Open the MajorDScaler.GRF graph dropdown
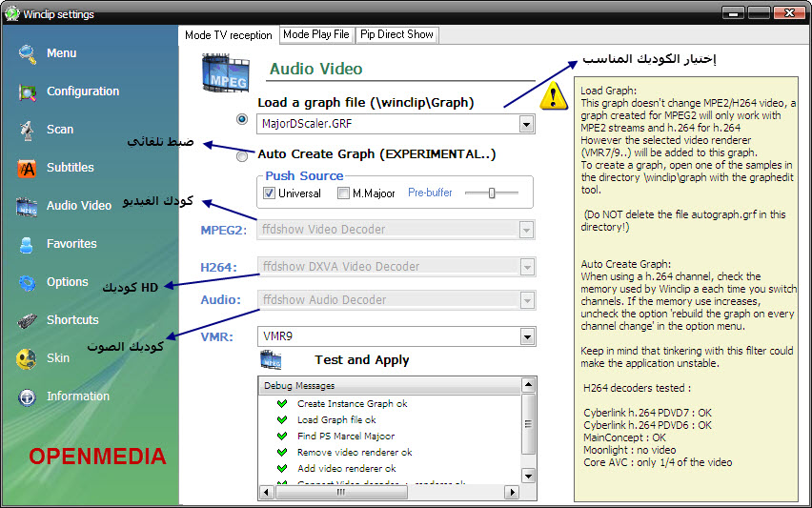The width and height of the screenshot is (812, 508). pyautogui.click(x=526, y=124)
